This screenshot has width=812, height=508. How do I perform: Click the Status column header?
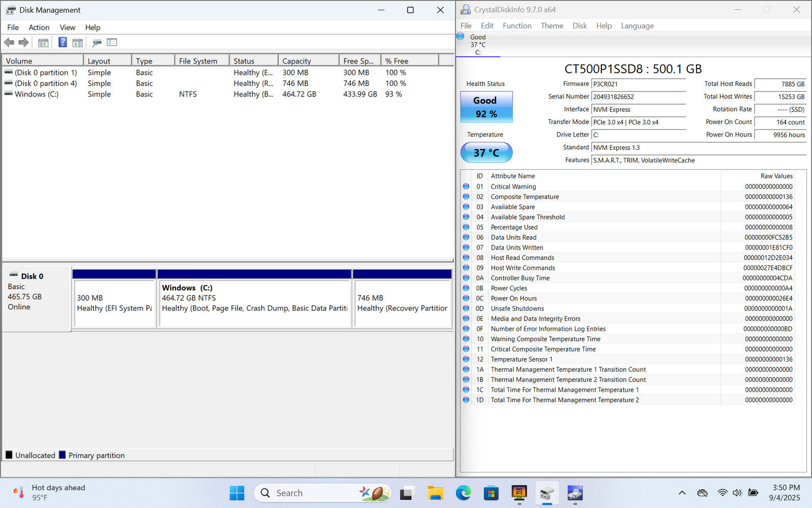(x=254, y=60)
